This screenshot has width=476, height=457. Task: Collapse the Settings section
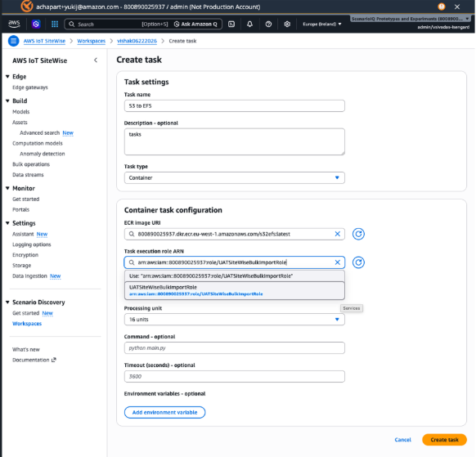[7, 223]
